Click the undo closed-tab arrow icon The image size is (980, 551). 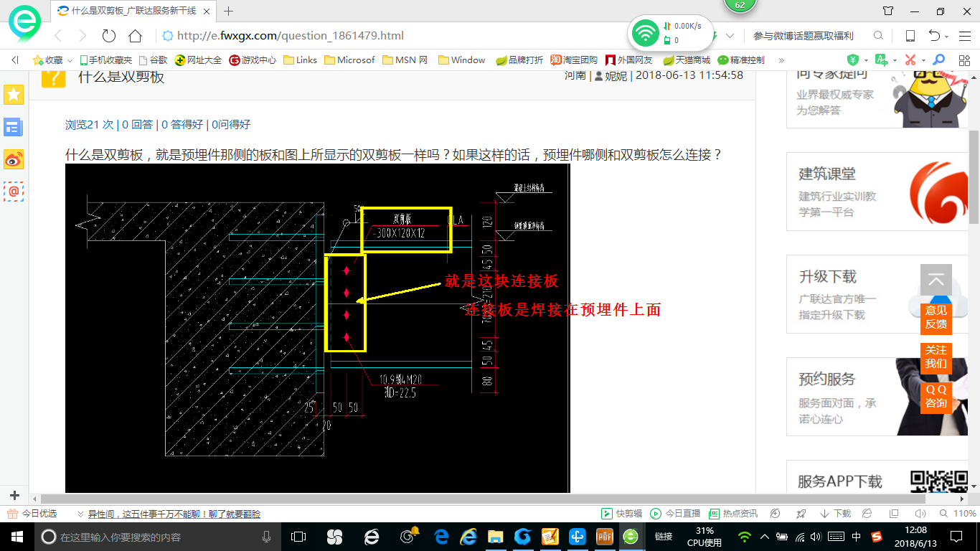click(x=934, y=36)
